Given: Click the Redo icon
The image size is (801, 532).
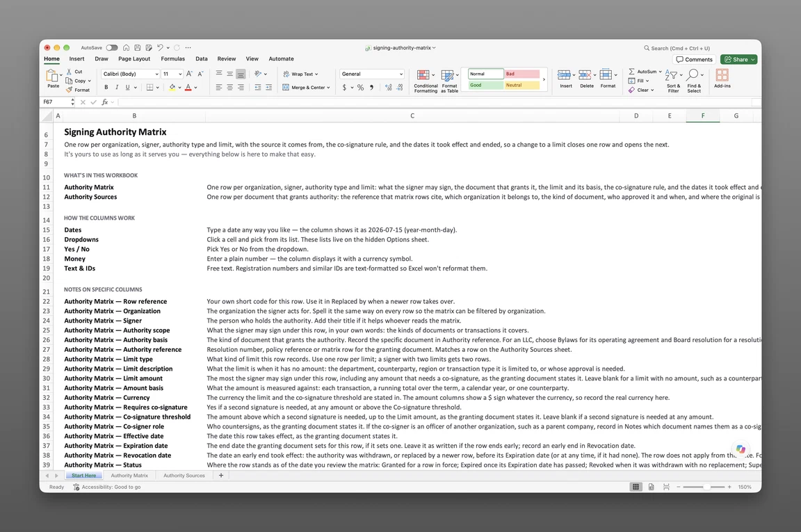Looking at the screenshot, I should (x=177, y=47).
